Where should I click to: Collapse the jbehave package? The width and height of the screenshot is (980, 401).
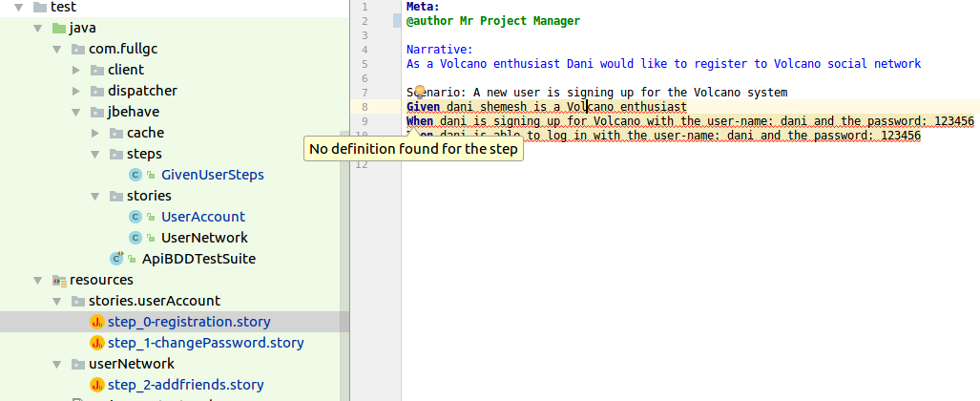[x=77, y=112]
